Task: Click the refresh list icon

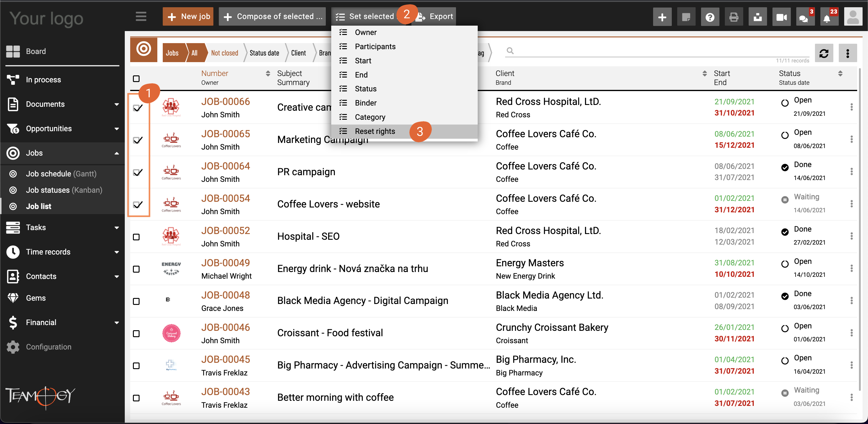Action: (x=823, y=53)
